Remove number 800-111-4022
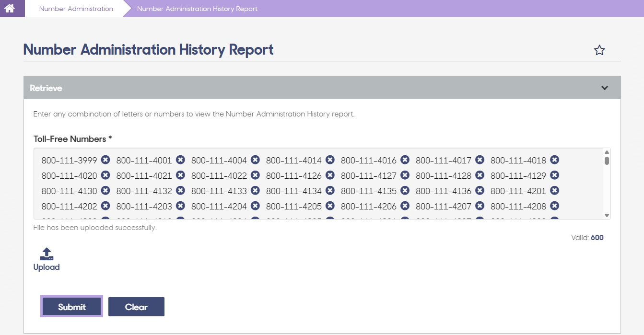This screenshot has height=335, width=644. (255, 175)
